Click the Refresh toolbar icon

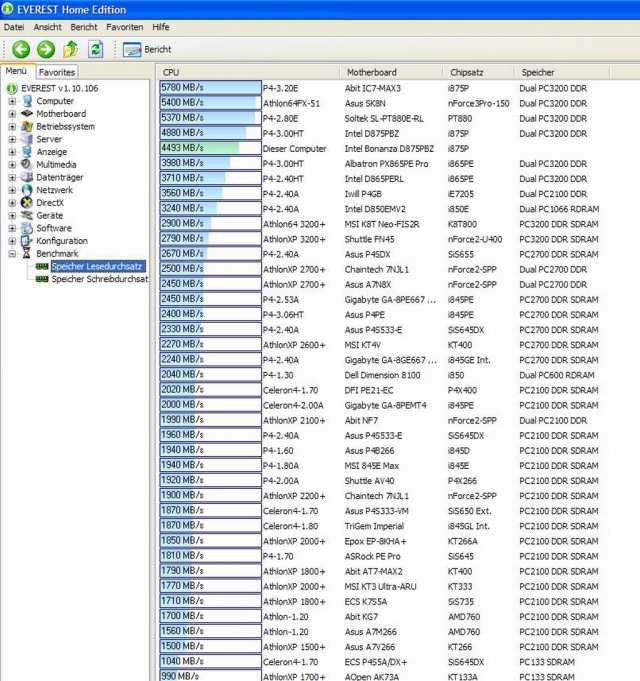click(x=95, y=49)
